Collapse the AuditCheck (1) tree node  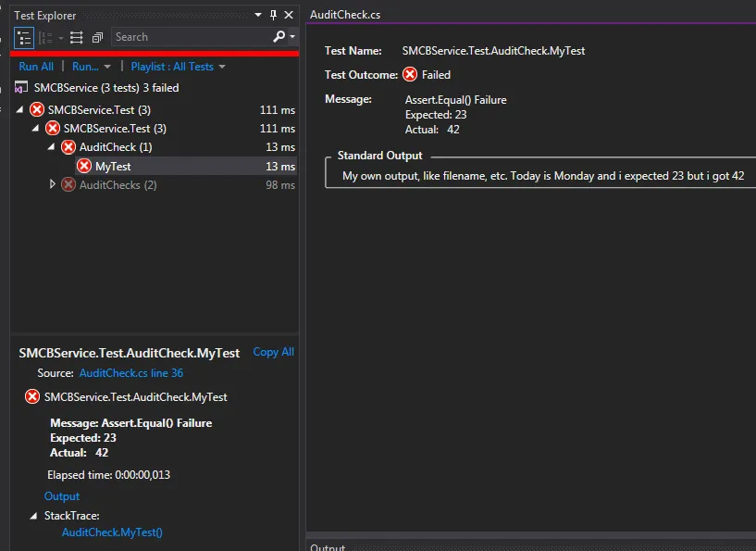52,147
